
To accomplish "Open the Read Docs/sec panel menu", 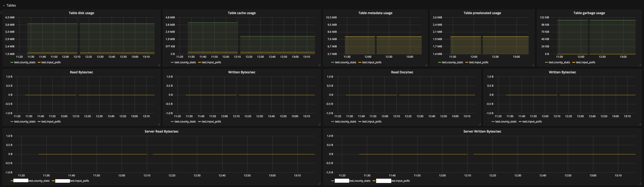I will click(402, 72).
